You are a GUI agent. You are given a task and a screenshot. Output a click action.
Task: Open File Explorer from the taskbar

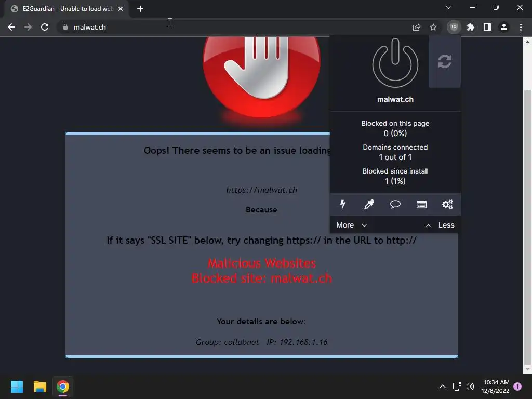(39, 387)
